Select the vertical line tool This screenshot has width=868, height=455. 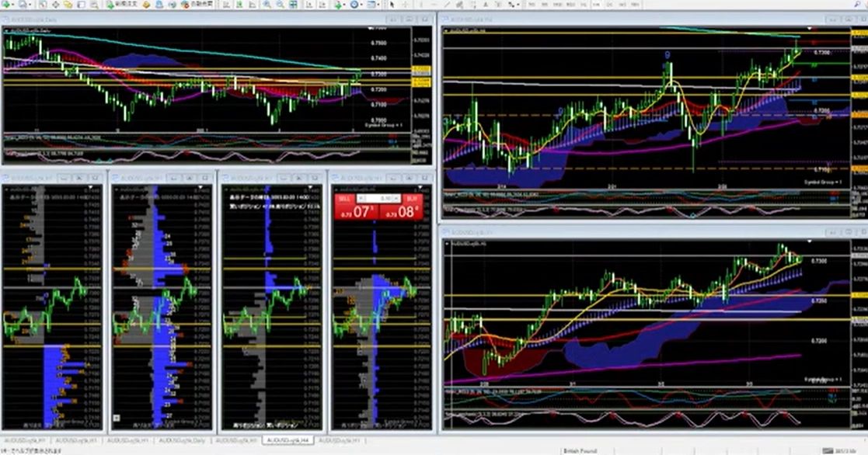coord(420,5)
